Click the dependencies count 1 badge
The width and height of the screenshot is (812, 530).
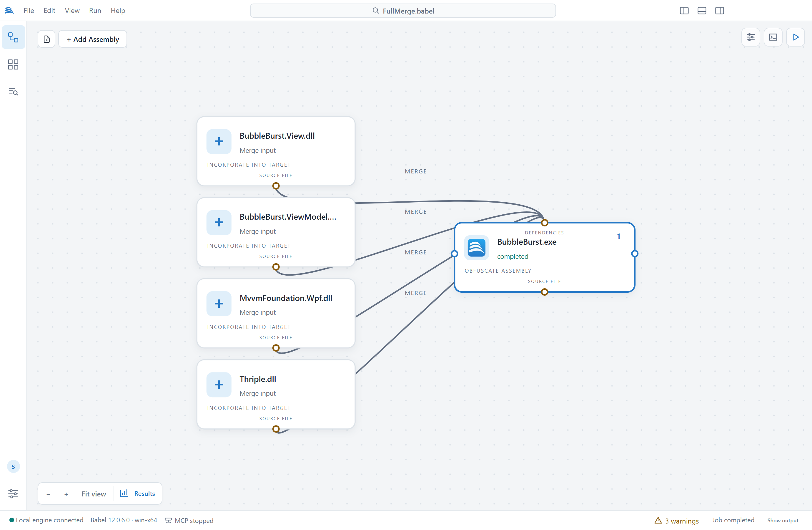[618, 236]
